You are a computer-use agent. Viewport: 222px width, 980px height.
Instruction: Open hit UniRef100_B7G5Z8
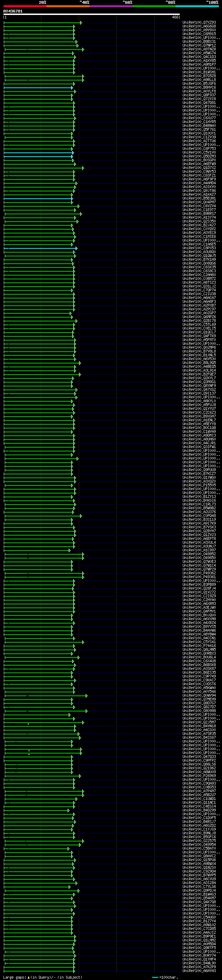tap(199, 76)
